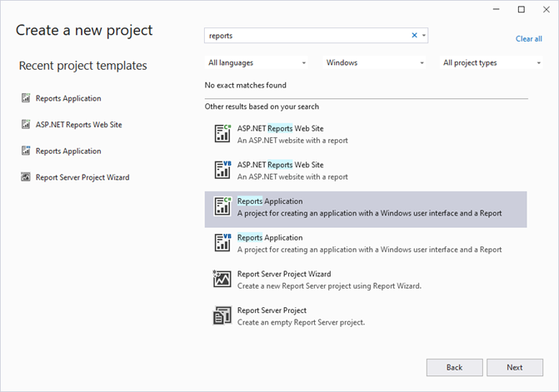Click the VB Reports Application template icon

(x=222, y=242)
